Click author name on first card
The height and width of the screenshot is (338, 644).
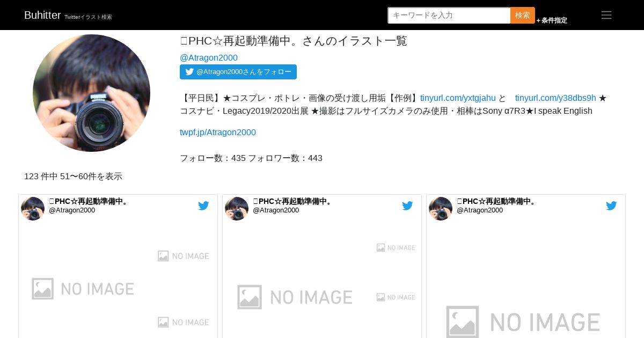pos(89,201)
